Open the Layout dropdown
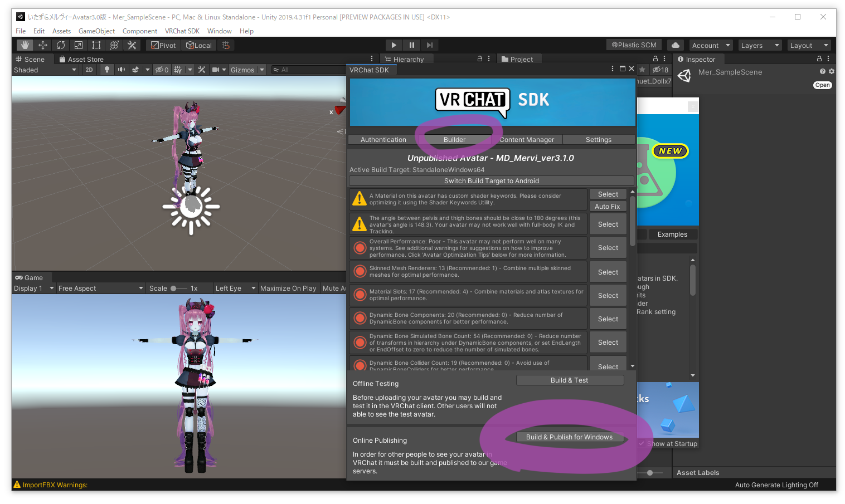Image resolution: width=845 pixels, height=504 pixels. tap(809, 45)
